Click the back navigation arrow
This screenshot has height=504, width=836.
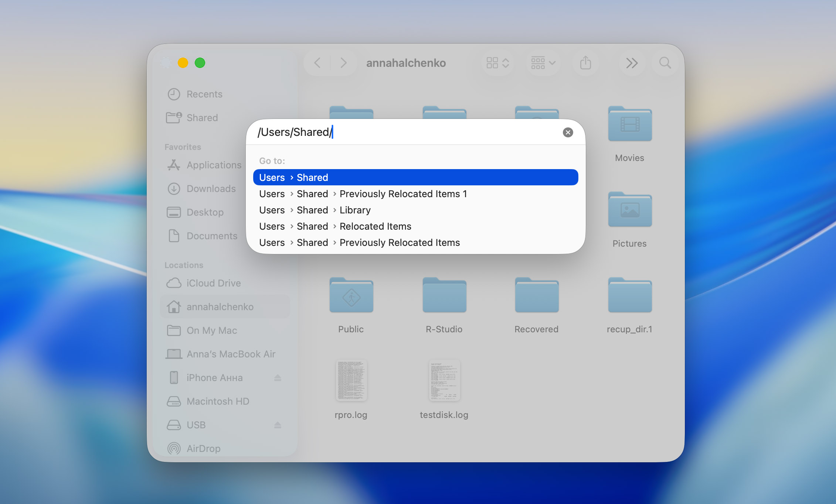tap(317, 63)
